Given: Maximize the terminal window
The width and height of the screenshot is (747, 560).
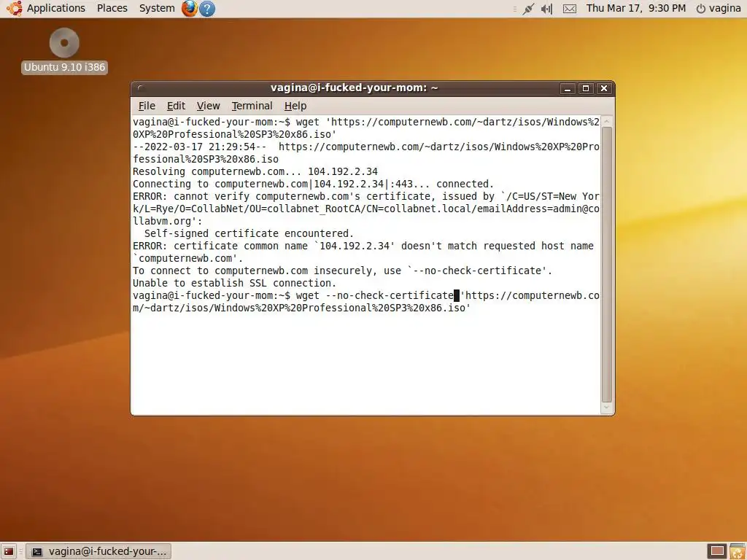Looking at the screenshot, I should tap(586, 88).
